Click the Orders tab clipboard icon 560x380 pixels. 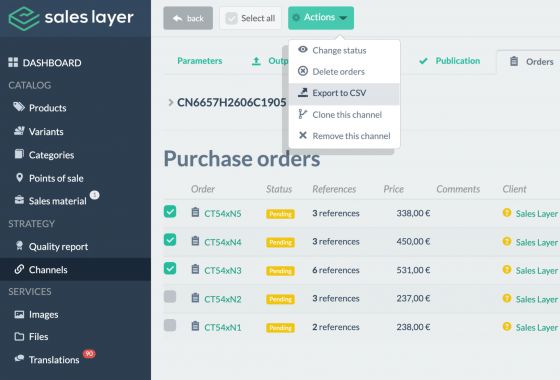point(514,61)
